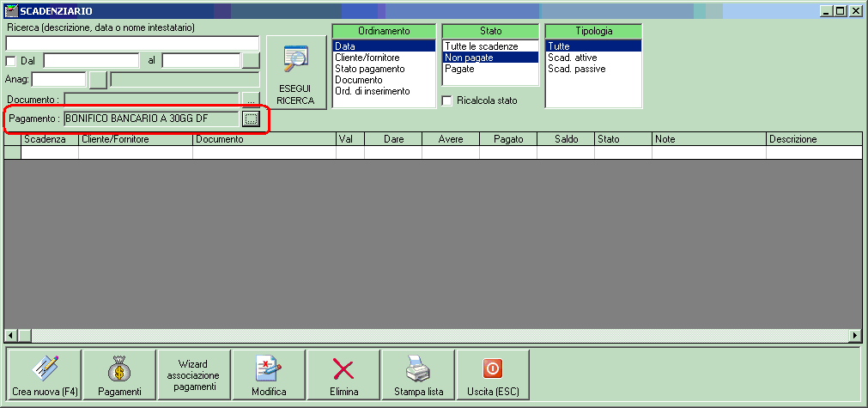Viewport: 868px width, 408px height.
Task: Click the Tipologia green header label
Action: click(x=593, y=31)
